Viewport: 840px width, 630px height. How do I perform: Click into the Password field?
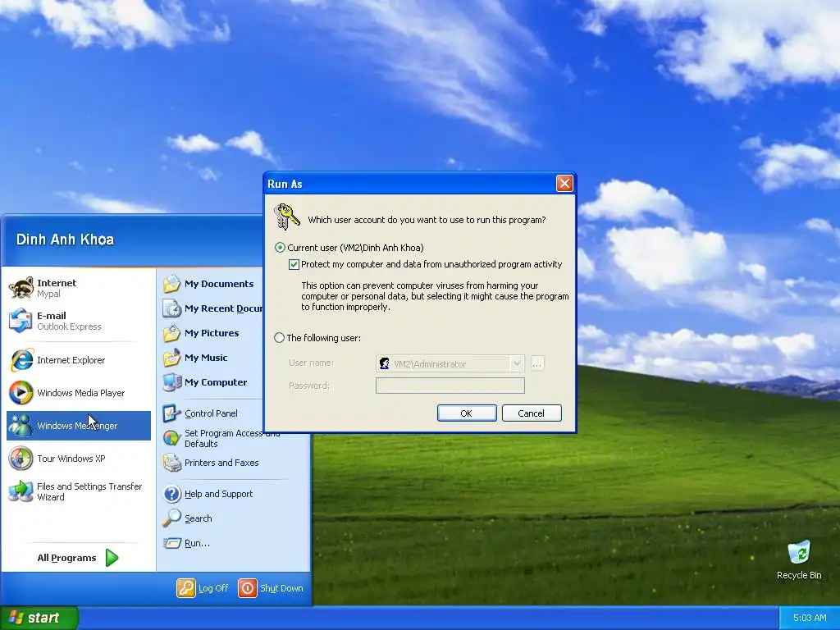450,386
